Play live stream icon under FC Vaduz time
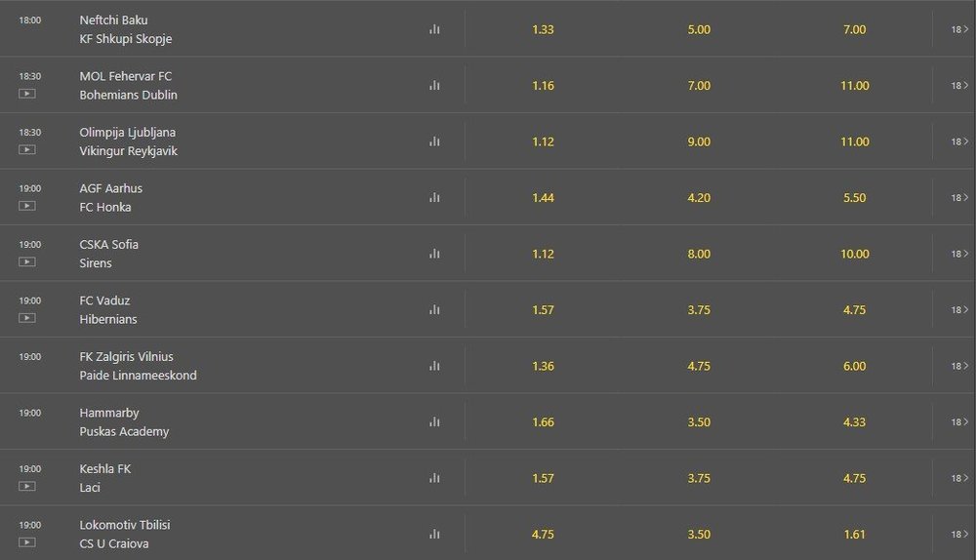The height and width of the screenshot is (560, 976). pos(26,318)
